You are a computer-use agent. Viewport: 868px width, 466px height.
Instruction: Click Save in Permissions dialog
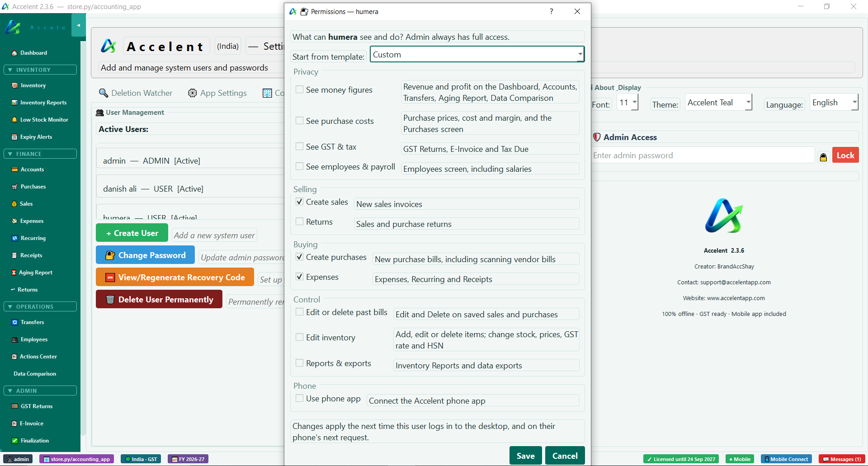(526, 456)
